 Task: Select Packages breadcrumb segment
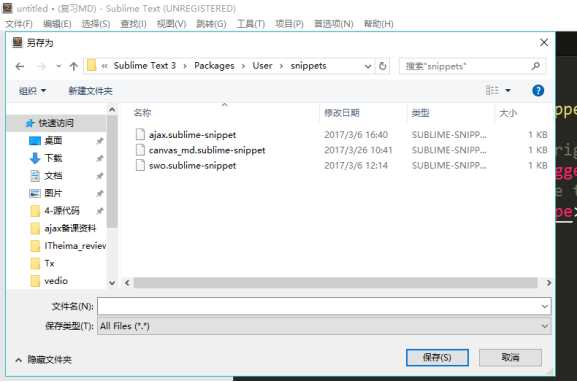click(214, 66)
